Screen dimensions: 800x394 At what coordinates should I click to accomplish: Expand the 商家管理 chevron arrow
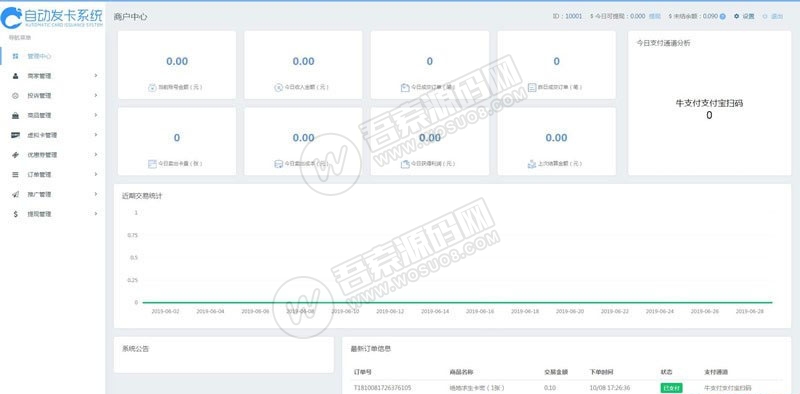click(96, 76)
